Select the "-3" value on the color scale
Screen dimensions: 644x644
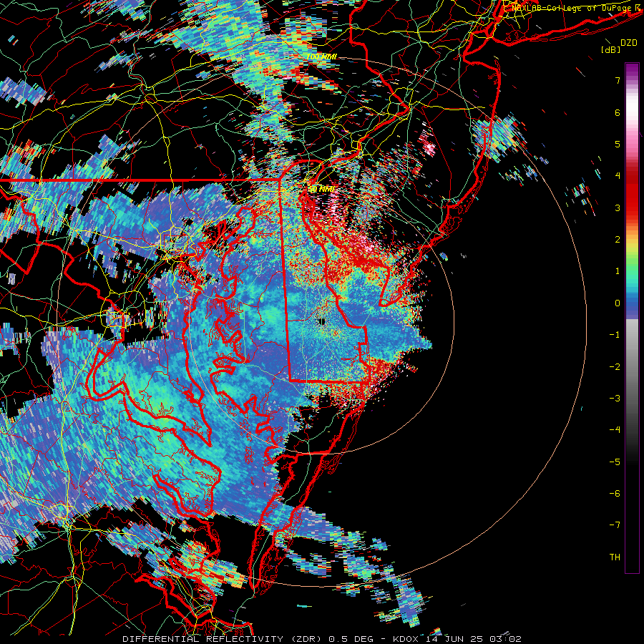point(615,399)
